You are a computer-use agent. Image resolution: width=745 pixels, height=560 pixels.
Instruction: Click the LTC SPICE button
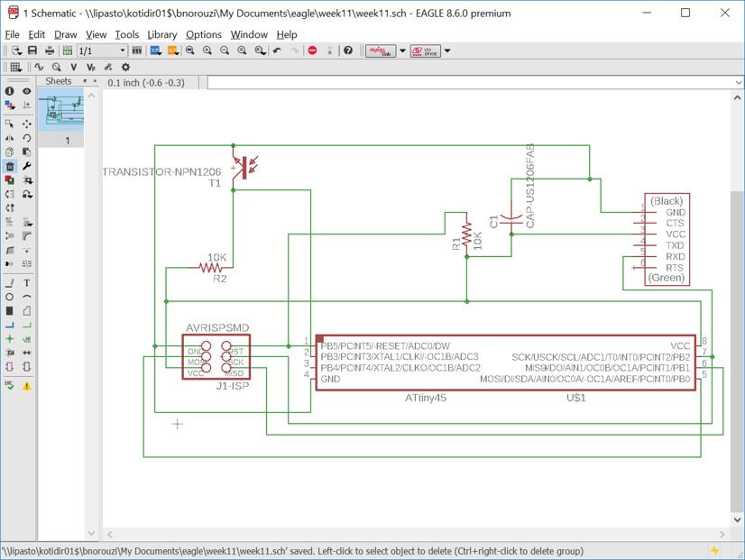(x=425, y=50)
